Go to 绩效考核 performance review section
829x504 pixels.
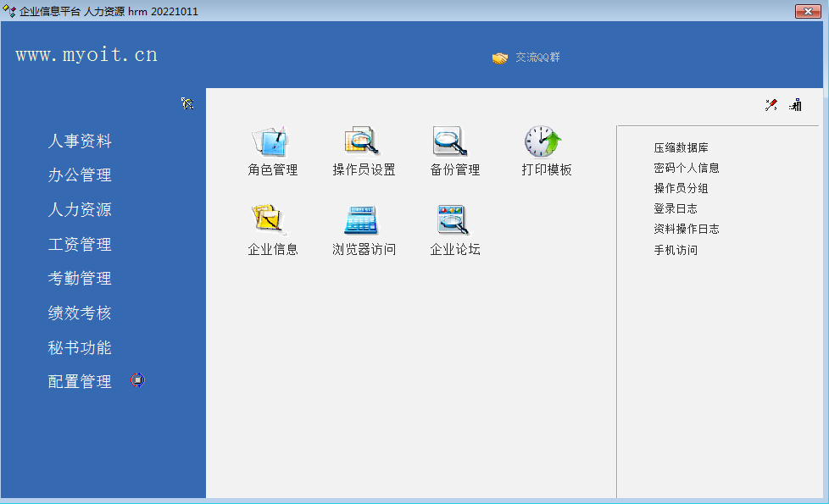[x=80, y=313]
